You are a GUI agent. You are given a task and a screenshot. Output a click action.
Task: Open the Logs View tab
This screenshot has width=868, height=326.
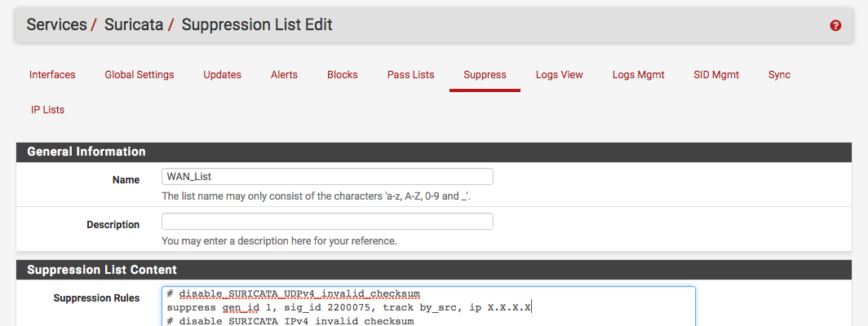coord(559,75)
